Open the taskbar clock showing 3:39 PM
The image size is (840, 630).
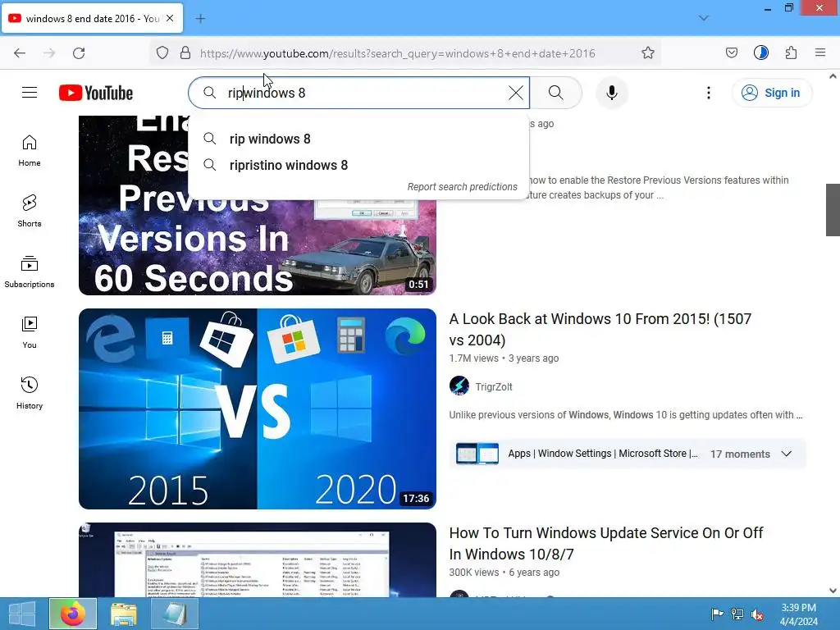click(799, 614)
